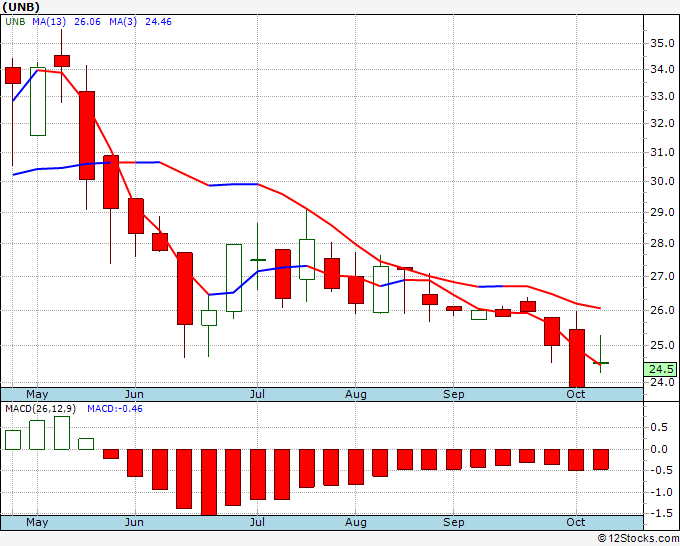Click the MA(13) legend label
The width and height of the screenshot is (680, 546).
click(49, 22)
